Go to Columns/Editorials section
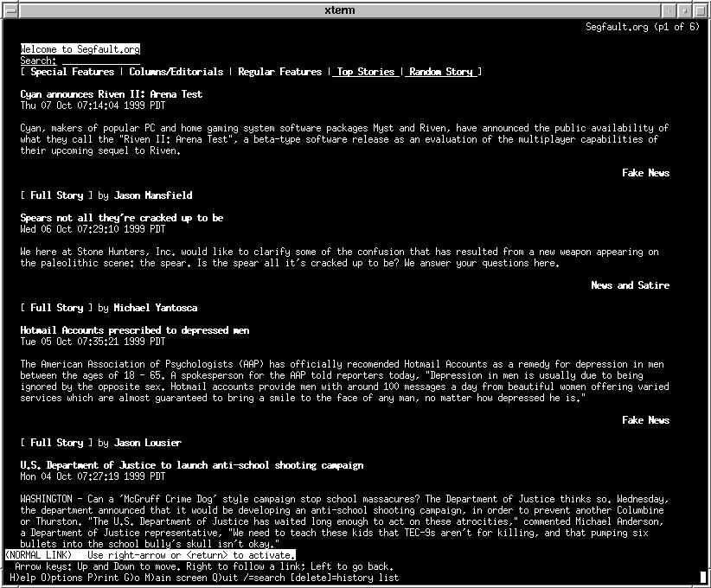 click(x=176, y=72)
